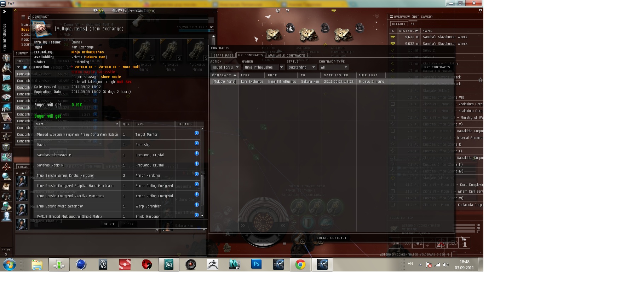
Task: Open the Status 'Outstanding' dropdown
Action: click(x=301, y=67)
